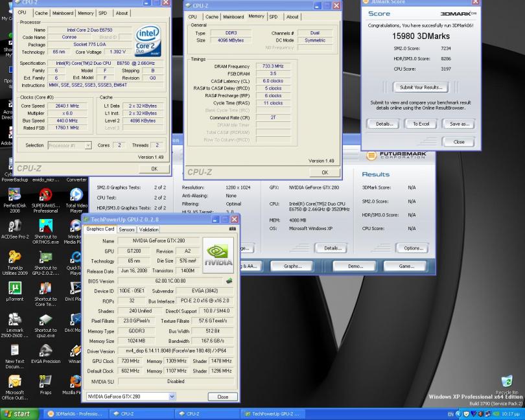Export results with the To Excel button

421,124
